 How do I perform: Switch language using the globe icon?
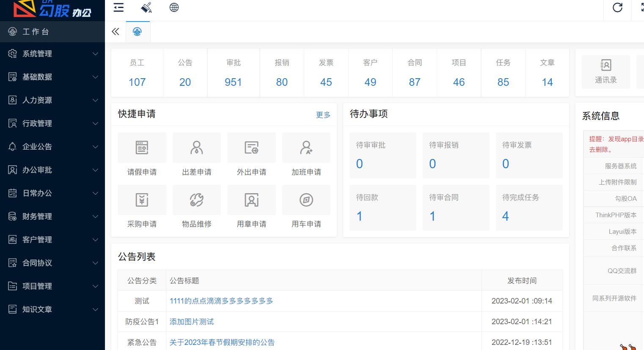click(174, 7)
